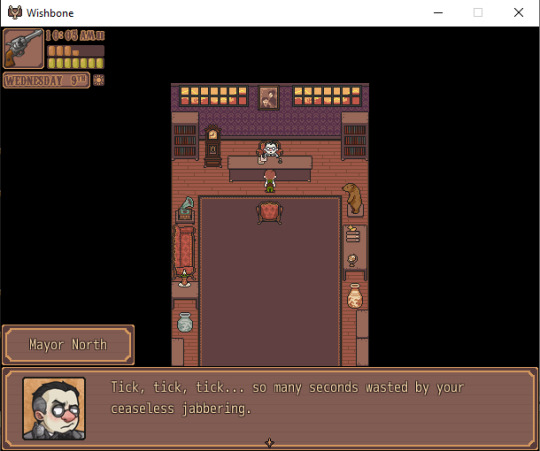Click the revolver weapon icon
Image resolution: width=540 pixels, height=451 pixels.
pos(23,49)
